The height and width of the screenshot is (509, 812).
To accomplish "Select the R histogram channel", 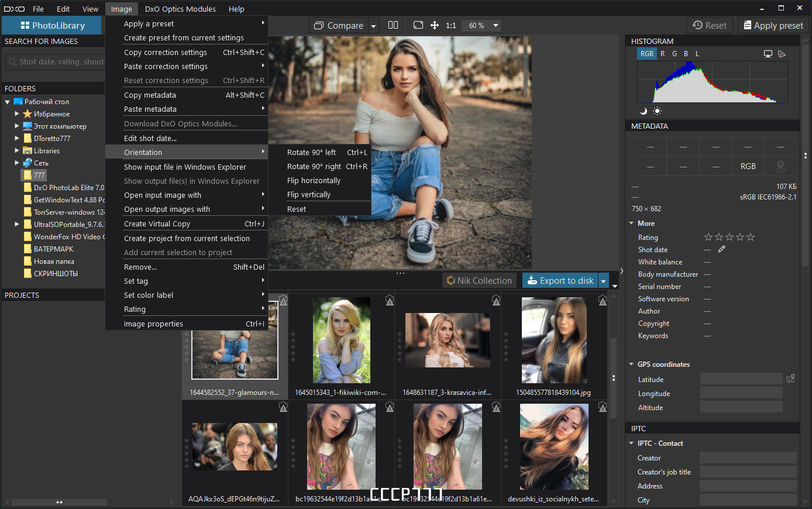I will click(663, 53).
